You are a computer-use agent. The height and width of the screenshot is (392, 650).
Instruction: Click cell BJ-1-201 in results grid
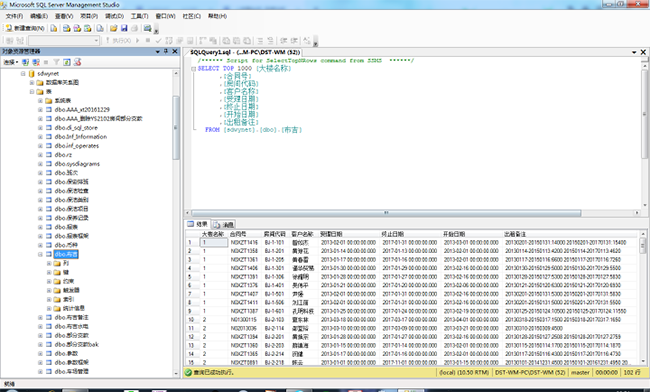tap(275, 251)
